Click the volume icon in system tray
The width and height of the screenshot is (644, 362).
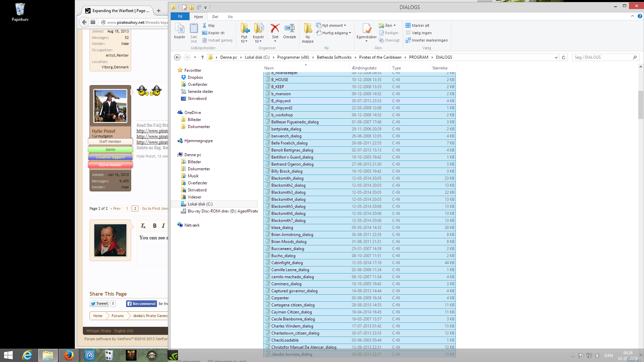(597, 355)
